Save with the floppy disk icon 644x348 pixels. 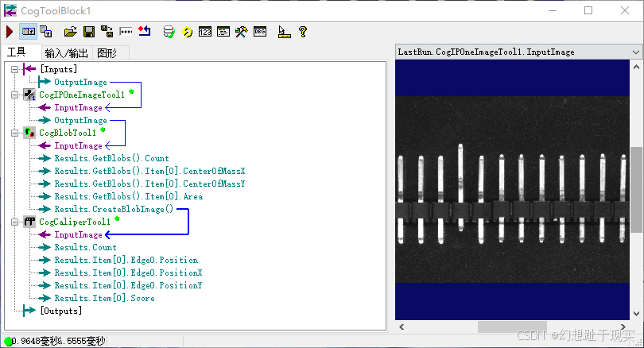pyautogui.click(x=89, y=32)
